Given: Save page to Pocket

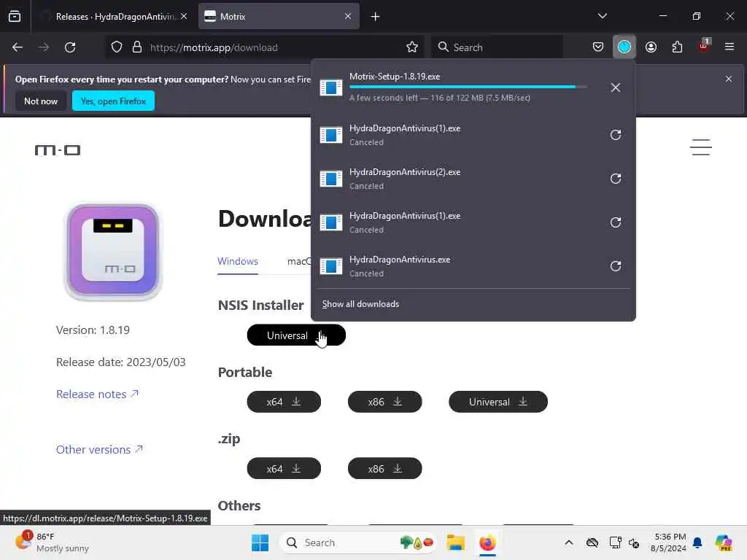Looking at the screenshot, I should pos(598,47).
